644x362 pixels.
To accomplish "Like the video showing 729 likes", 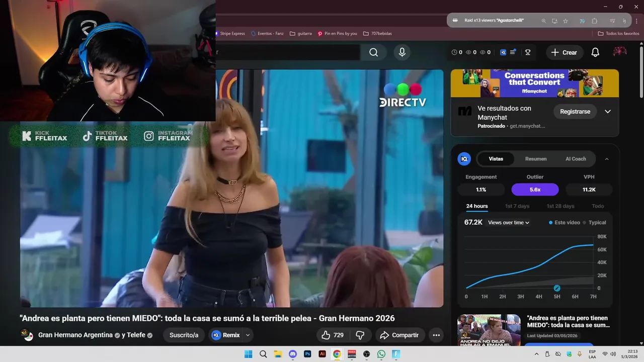I will (x=333, y=335).
